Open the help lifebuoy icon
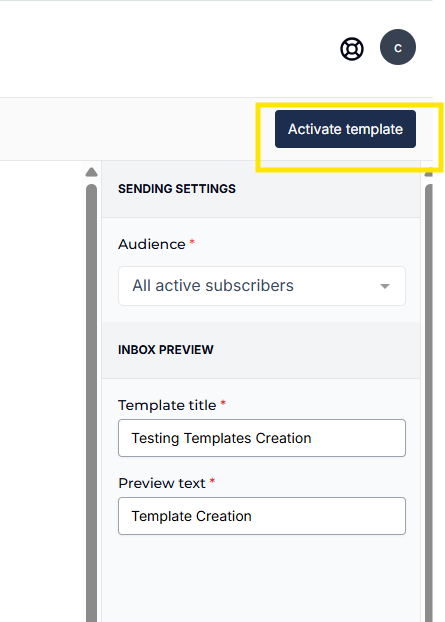Screen dimensions: 445x622 (352, 49)
